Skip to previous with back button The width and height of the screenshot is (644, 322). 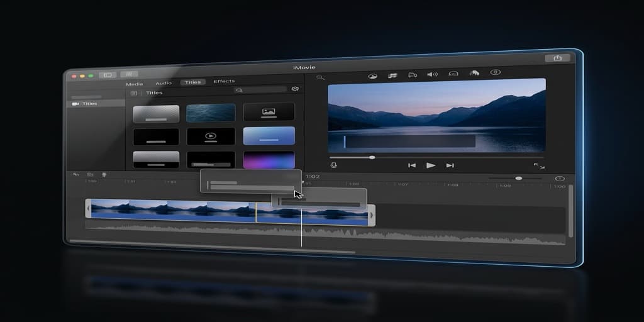point(411,165)
